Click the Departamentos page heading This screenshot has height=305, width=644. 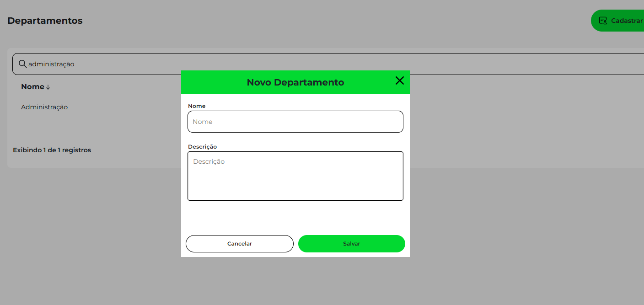45,21
